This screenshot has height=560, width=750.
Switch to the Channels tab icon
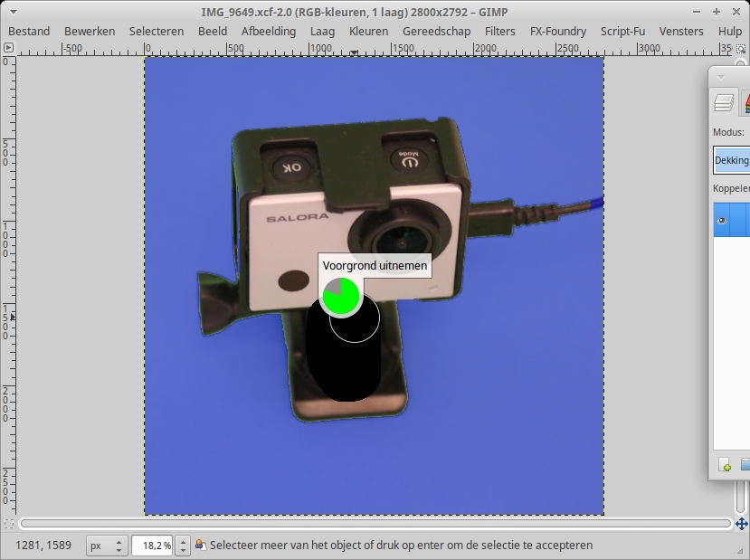(746, 102)
